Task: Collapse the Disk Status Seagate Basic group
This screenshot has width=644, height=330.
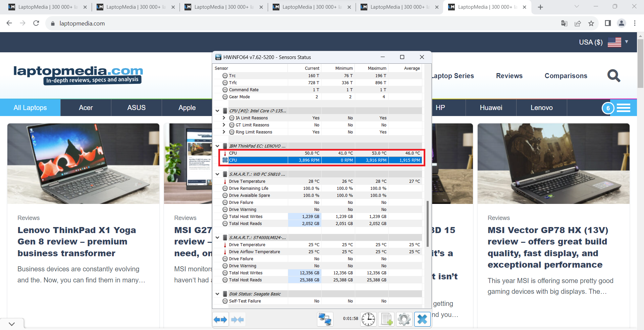Action: pyautogui.click(x=217, y=294)
